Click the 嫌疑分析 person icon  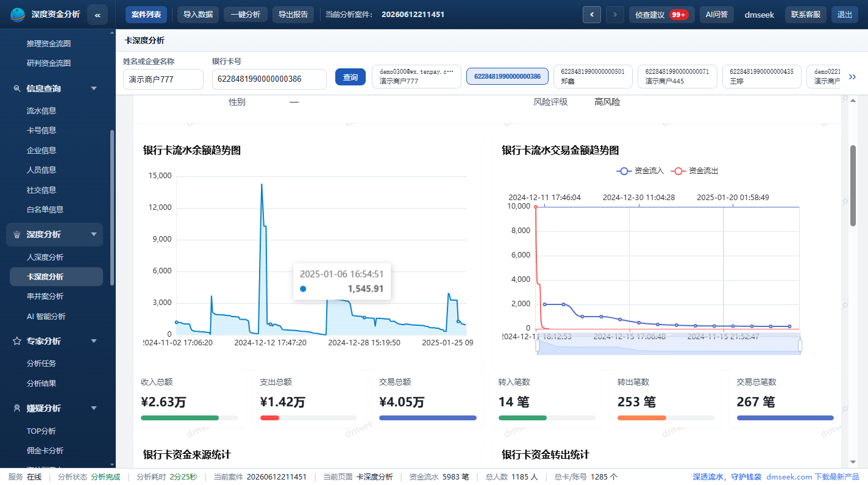[x=17, y=408]
